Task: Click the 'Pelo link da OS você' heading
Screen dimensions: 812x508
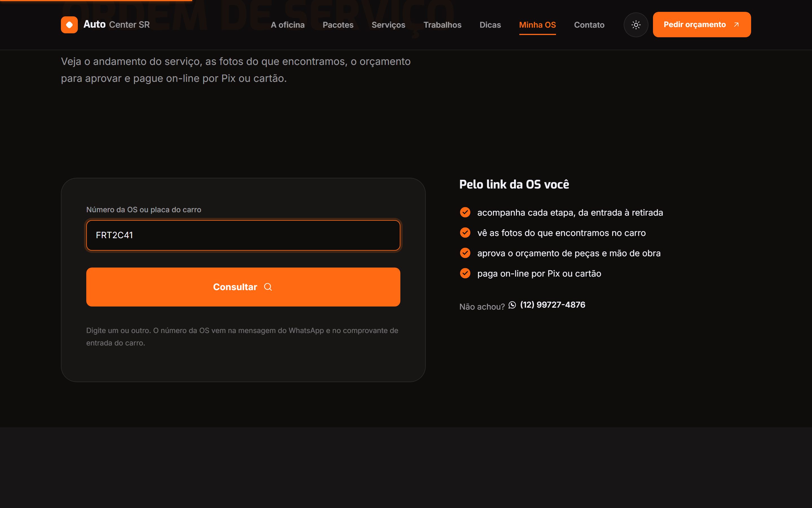Action: click(514, 185)
